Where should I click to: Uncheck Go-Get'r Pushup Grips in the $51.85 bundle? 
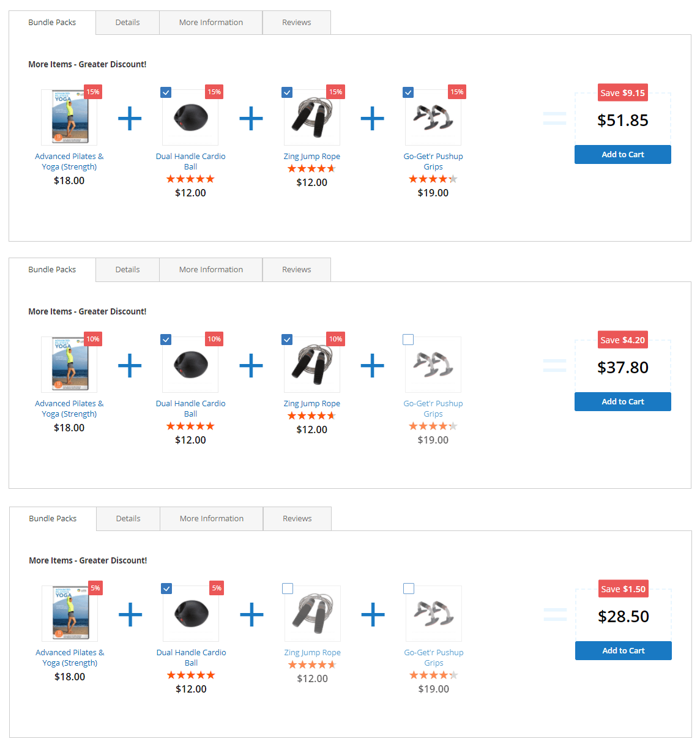pyautogui.click(x=409, y=92)
